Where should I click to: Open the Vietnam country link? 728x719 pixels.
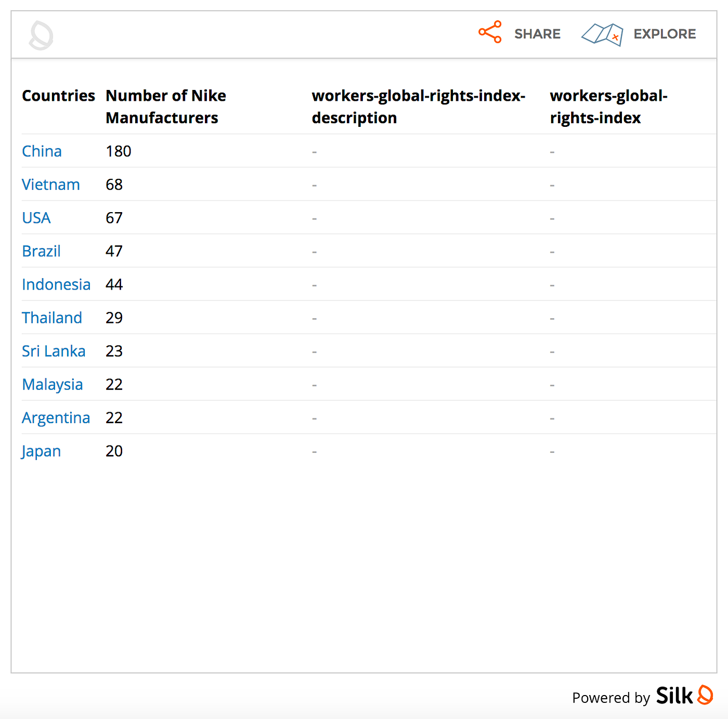[x=51, y=185]
